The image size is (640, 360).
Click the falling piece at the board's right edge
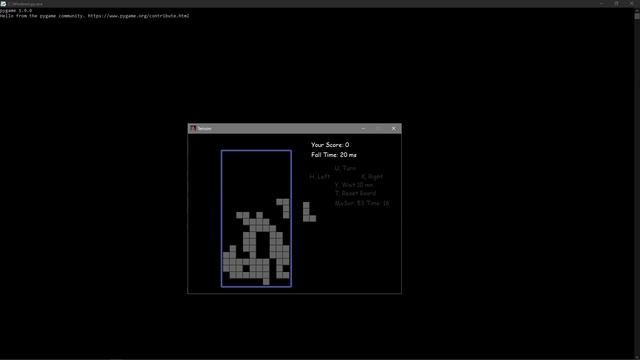pos(283,208)
